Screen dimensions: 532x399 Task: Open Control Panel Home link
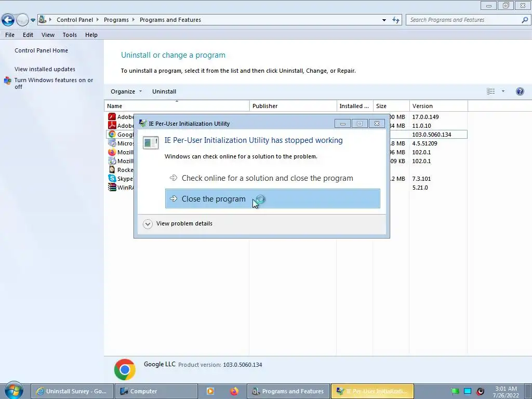[x=41, y=50]
